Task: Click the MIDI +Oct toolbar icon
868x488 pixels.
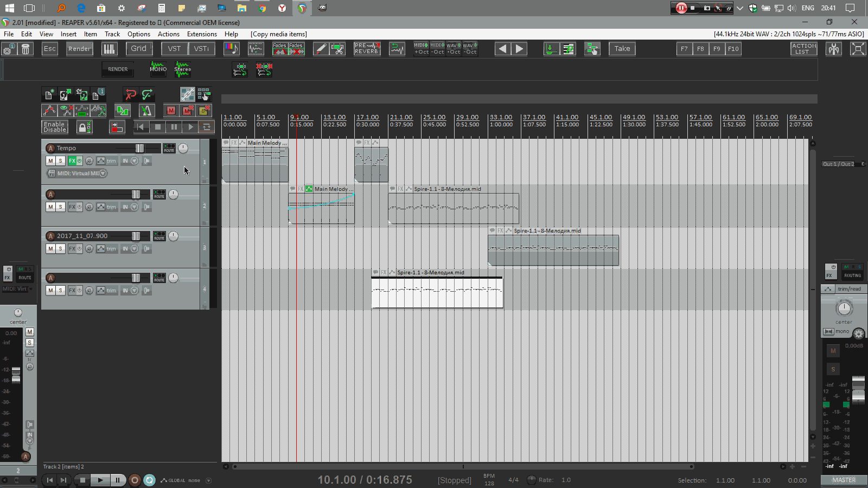Action: pyautogui.click(x=421, y=49)
